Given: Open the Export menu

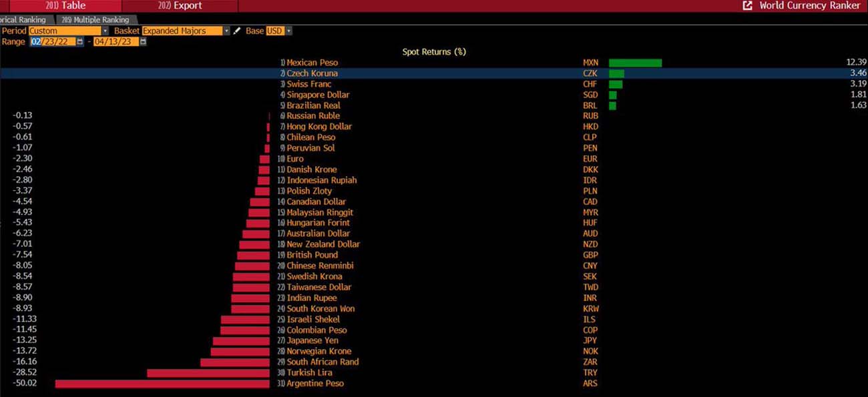Looking at the screenshot, I should pyautogui.click(x=180, y=5).
